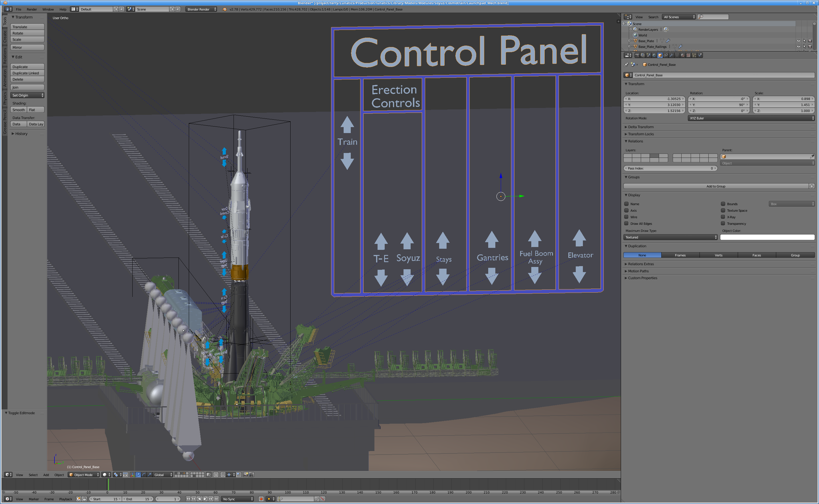Open the World globe properties tab
Image resolution: width=819 pixels, height=504 pixels.
point(654,55)
